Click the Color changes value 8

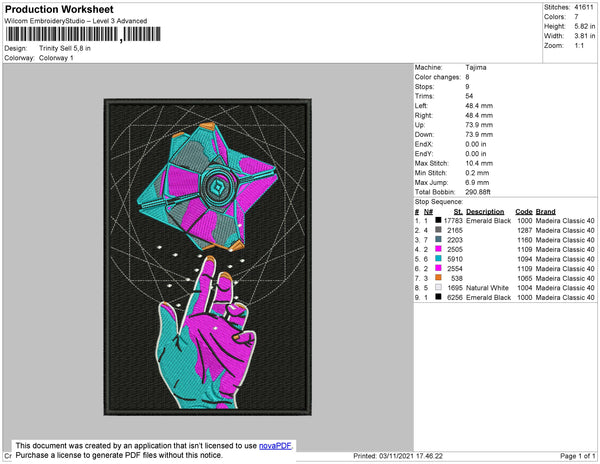click(x=467, y=77)
